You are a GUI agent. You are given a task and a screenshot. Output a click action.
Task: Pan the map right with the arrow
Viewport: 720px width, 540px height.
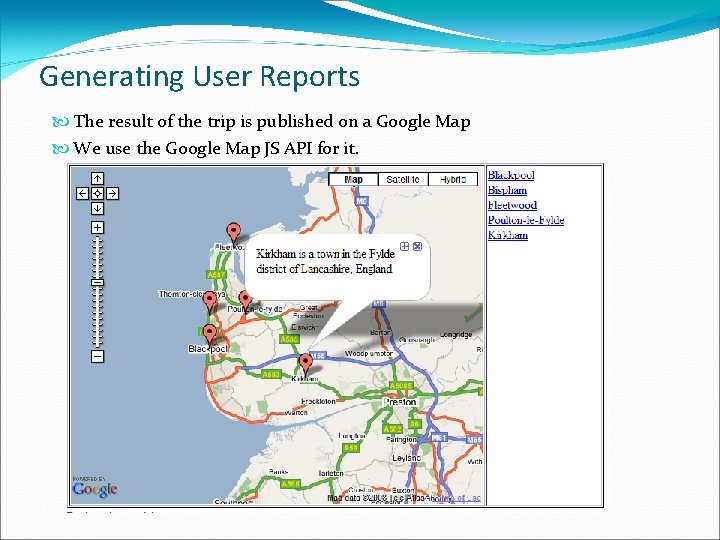click(x=112, y=193)
